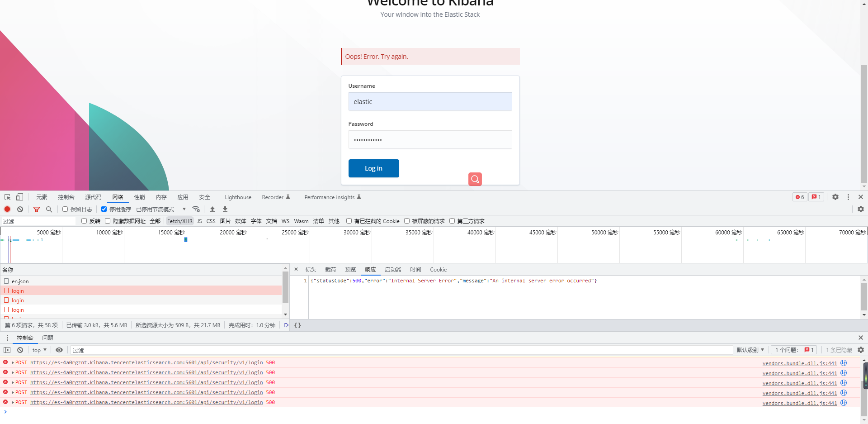The height and width of the screenshot is (424, 868).
Task: Check blocked requests checkbox
Action: click(407, 221)
